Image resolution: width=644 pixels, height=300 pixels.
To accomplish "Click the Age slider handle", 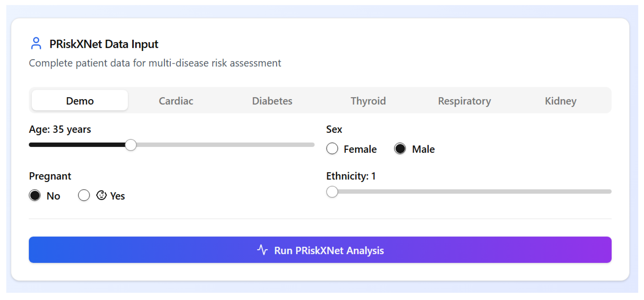I will (130, 145).
